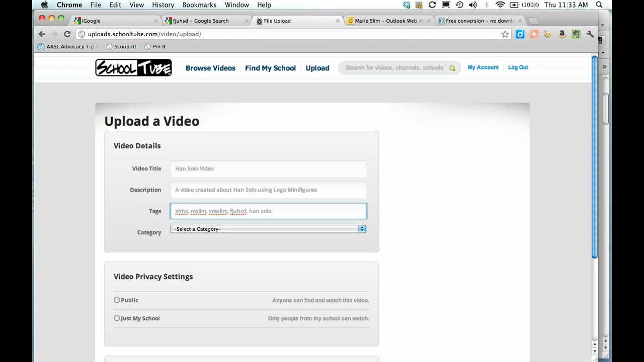Click the browser forward arrow
Image resolution: width=644 pixels, height=362 pixels.
tap(54, 34)
